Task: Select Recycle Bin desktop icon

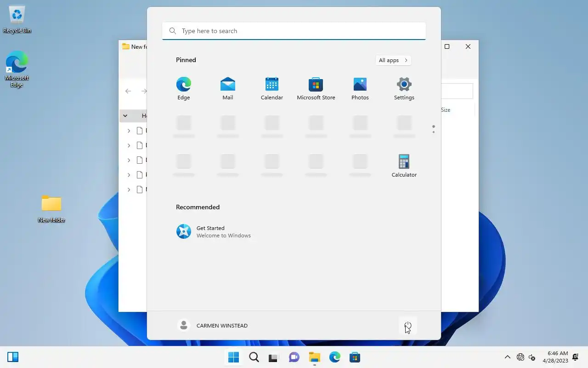Action: [x=17, y=19]
